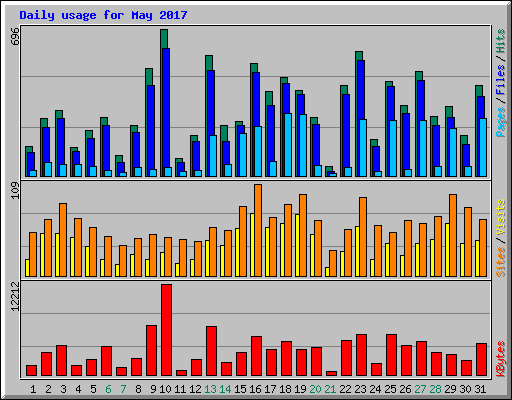
Task: Click the yellow visits bar for day 19
Action: pos(297,245)
